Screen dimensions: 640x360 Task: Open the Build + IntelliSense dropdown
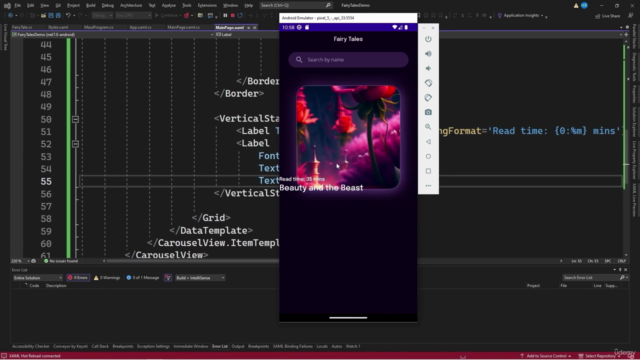pos(200,278)
